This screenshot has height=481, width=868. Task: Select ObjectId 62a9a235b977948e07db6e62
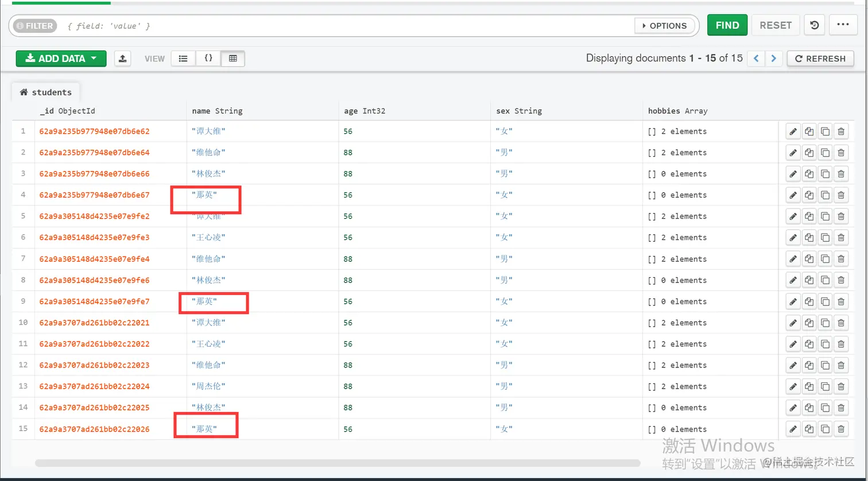[x=94, y=131]
